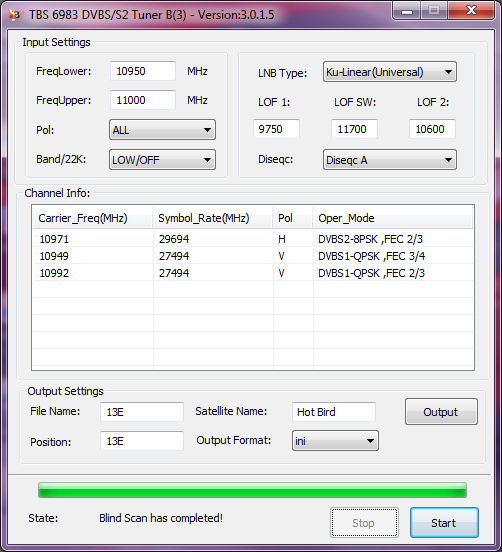Open the Pol dropdown showing ALL
This screenshot has width=502, height=552.
tap(162, 130)
